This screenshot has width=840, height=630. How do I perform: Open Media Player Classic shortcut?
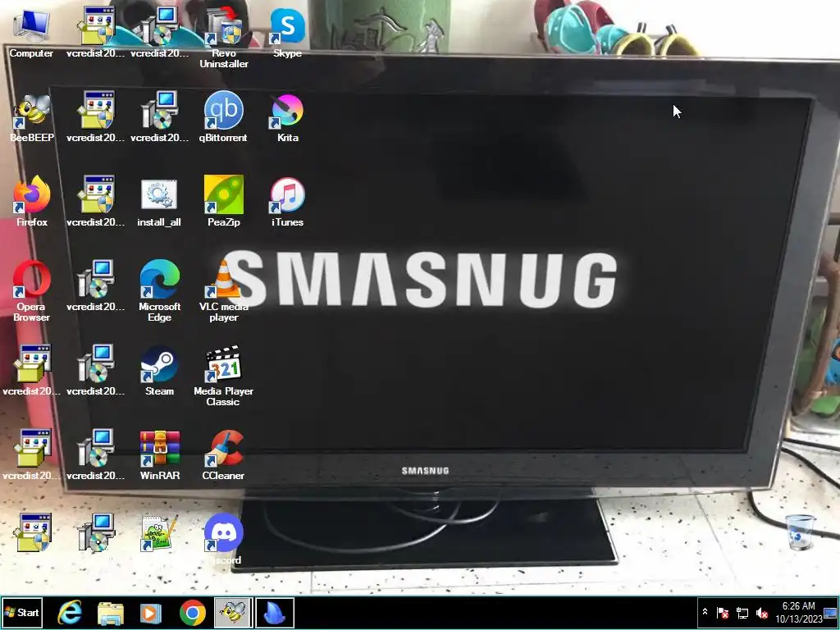[x=223, y=377]
